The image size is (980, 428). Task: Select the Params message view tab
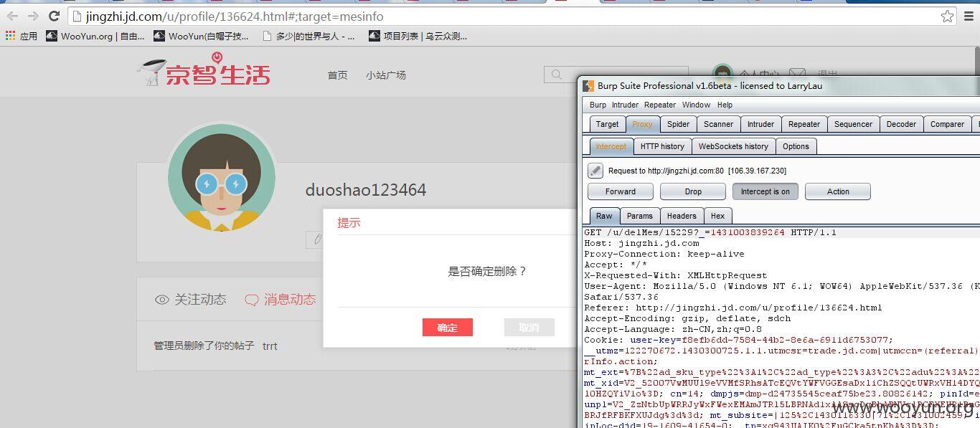coord(640,216)
